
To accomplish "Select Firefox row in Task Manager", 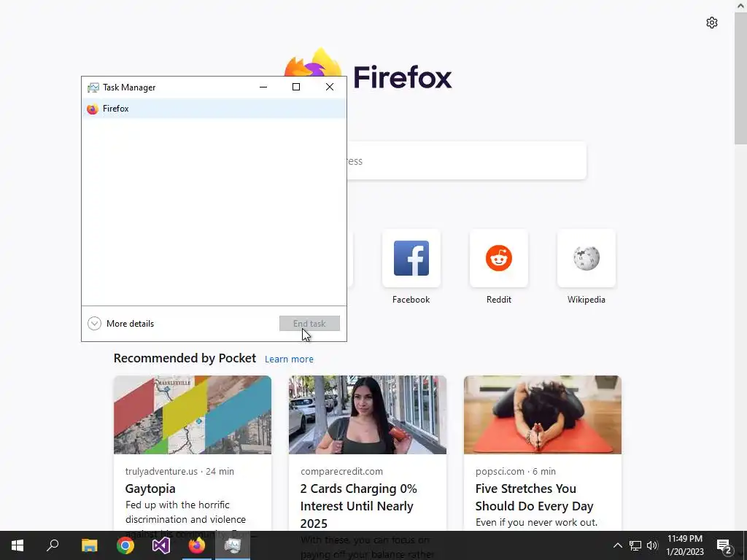I will tap(214, 109).
